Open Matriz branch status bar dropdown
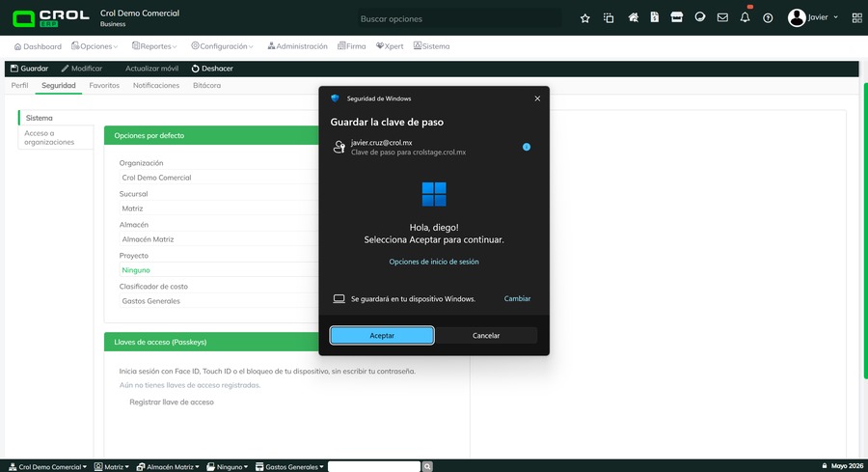The width and height of the screenshot is (868, 472). tap(111, 467)
